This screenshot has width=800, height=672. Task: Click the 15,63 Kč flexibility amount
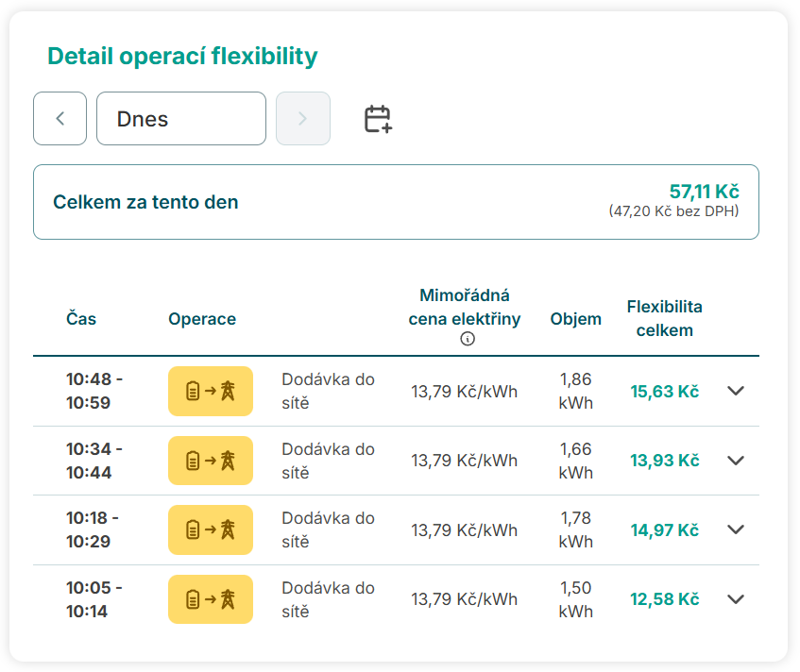[664, 392]
